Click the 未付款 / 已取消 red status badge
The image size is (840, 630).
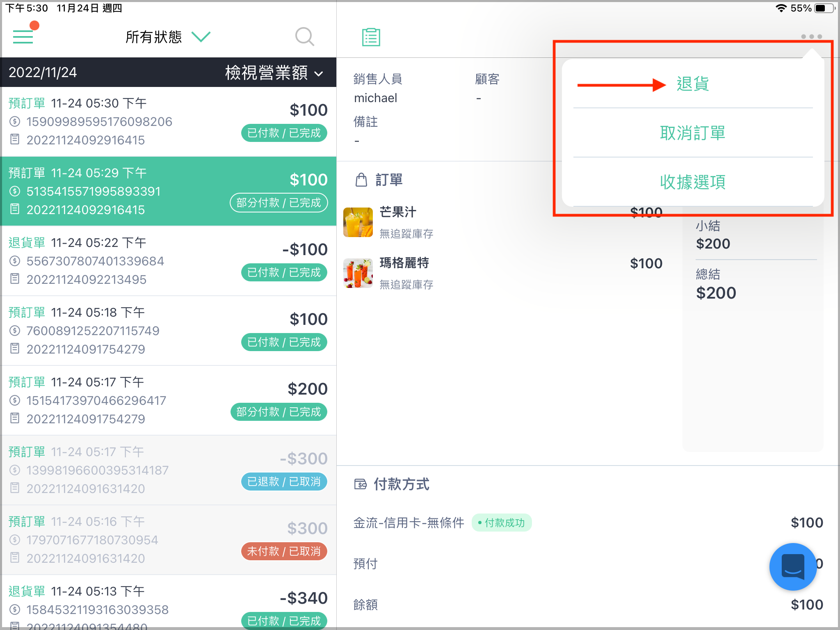tap(284, 551)
